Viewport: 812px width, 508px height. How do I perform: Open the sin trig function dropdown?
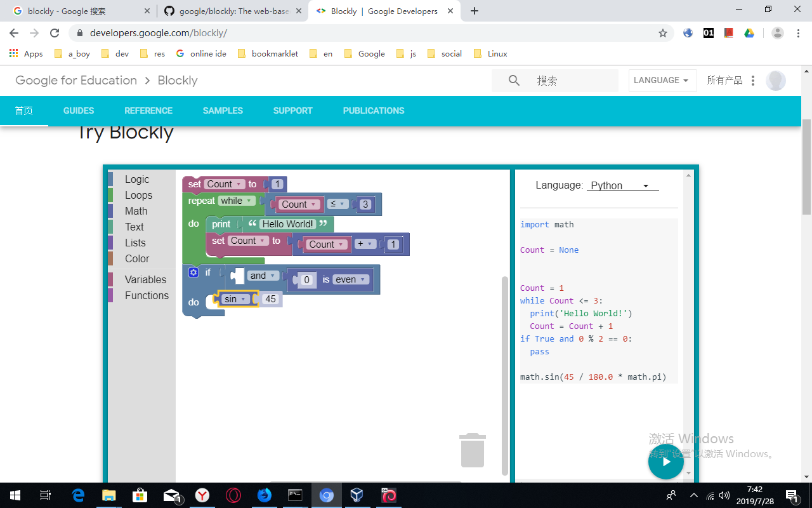coord(235,299)
